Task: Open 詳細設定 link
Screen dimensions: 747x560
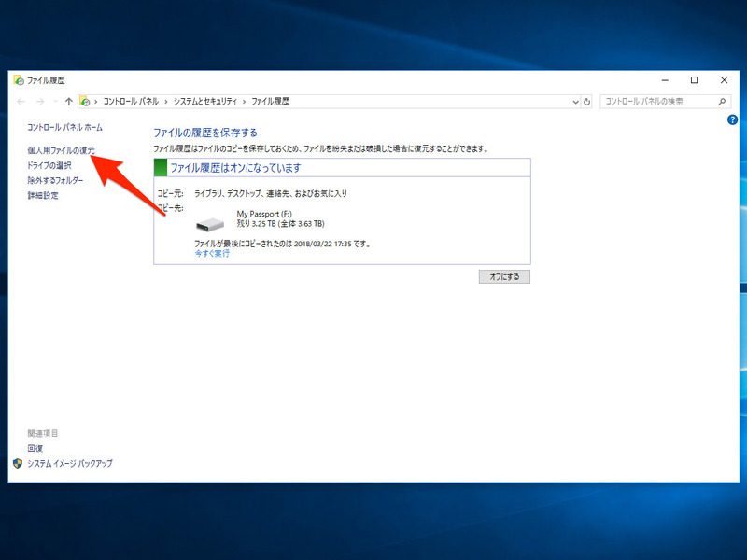Action: (43, 195)
